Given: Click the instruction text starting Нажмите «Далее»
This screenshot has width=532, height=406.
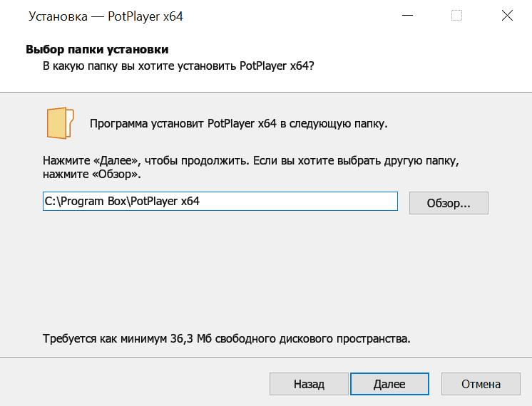Looking at the screenshot, I should pyautogui.click(x=251, y=167).
